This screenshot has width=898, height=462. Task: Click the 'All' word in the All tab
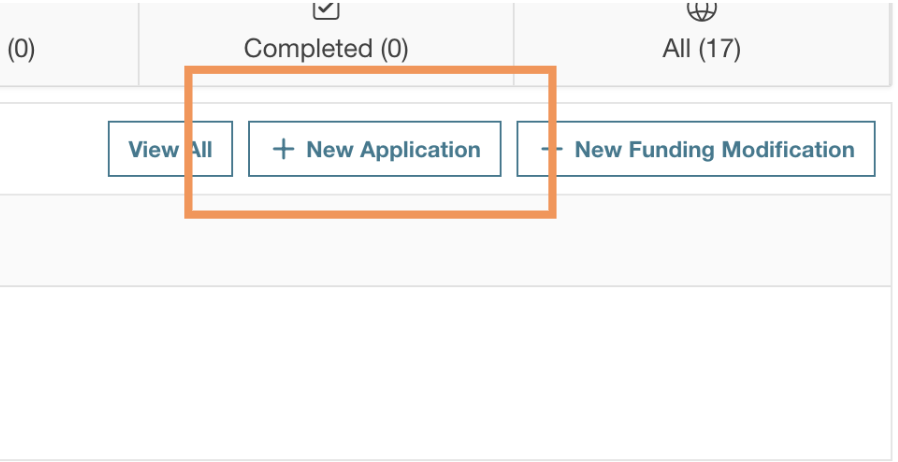(x=676, y=48)
